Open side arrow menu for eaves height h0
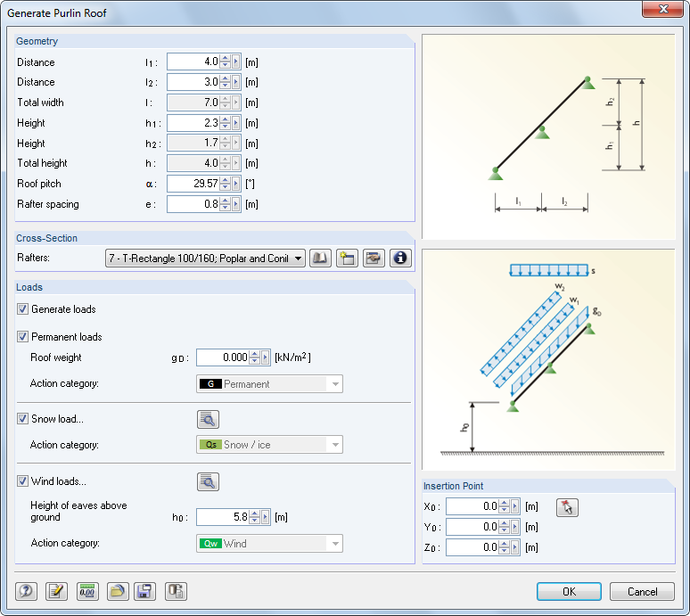This screenshot has height=616, width=690. pos(266,517)
